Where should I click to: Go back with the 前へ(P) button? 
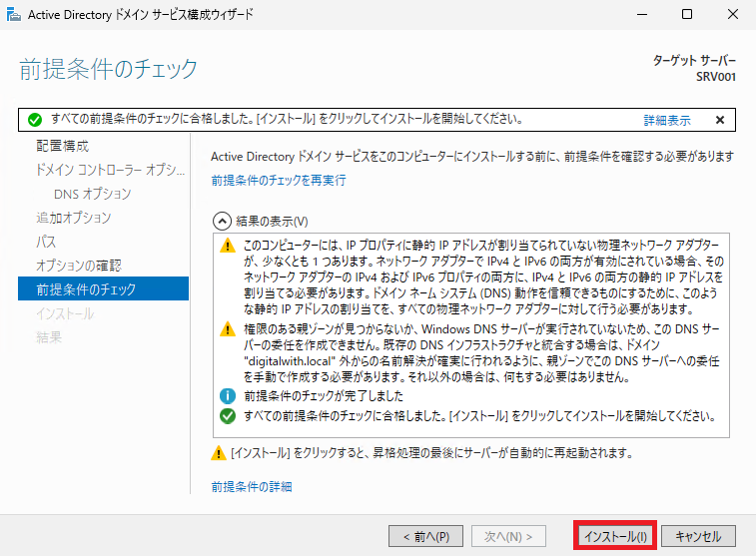pyautogui.click(x=425, y=536)
